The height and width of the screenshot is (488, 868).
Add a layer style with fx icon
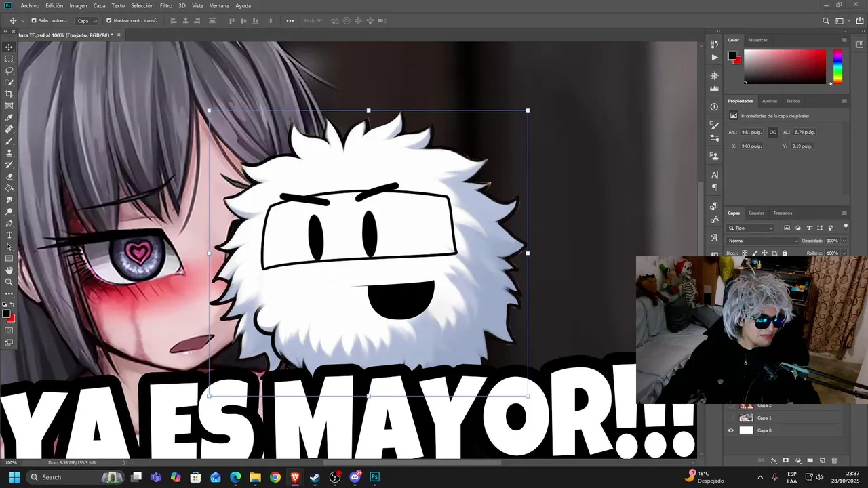[x=774, y=461]
